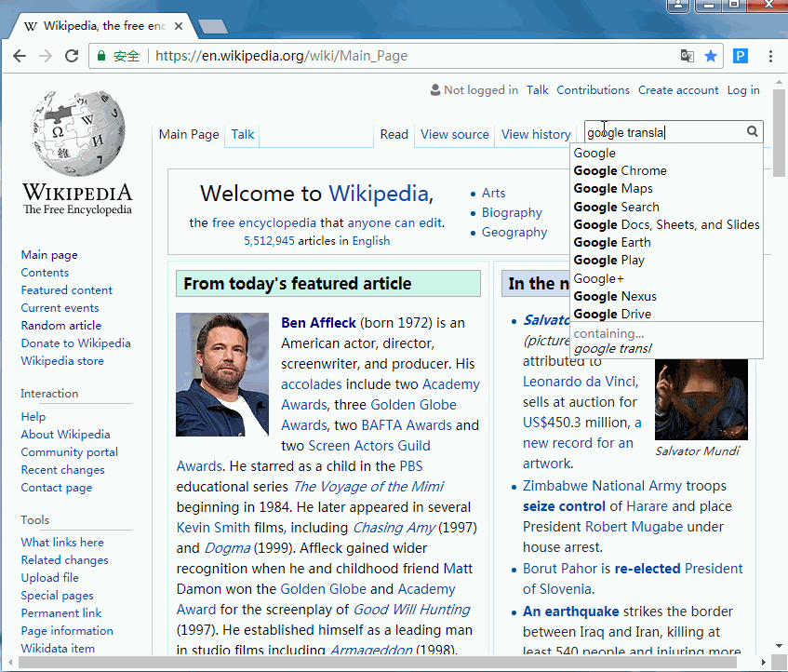Click the Create account link
788x672 pixels.
[x=678, y=90]
